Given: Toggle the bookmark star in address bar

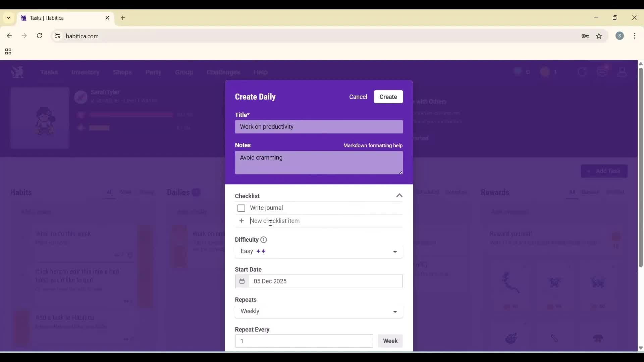Looking at the screenshot, I should pos(599,36).
